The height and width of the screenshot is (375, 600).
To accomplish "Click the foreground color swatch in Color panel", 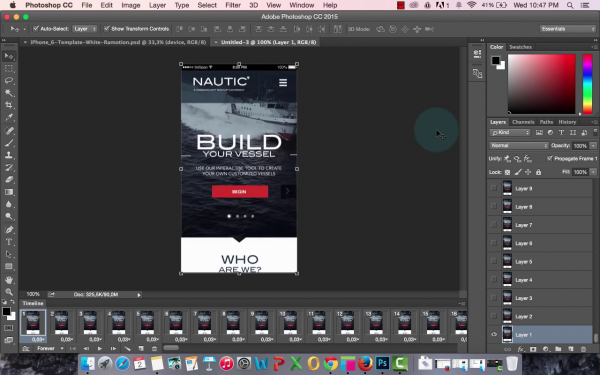I will (x=496, y=60).
